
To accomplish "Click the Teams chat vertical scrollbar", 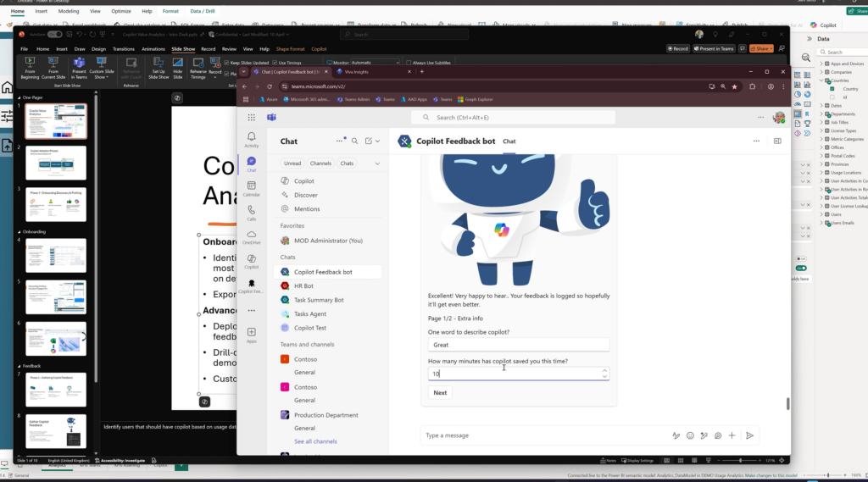I will (x=787, y=404).
